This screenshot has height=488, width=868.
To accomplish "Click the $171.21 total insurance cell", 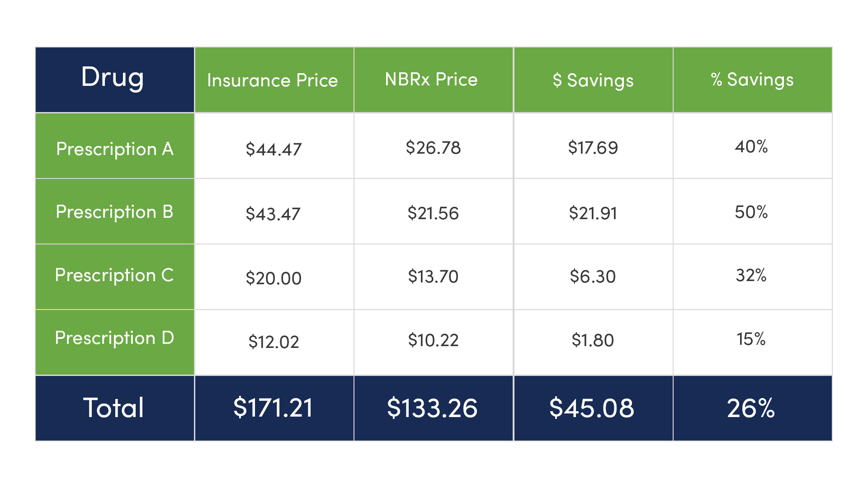I will [x=273, y=408].
